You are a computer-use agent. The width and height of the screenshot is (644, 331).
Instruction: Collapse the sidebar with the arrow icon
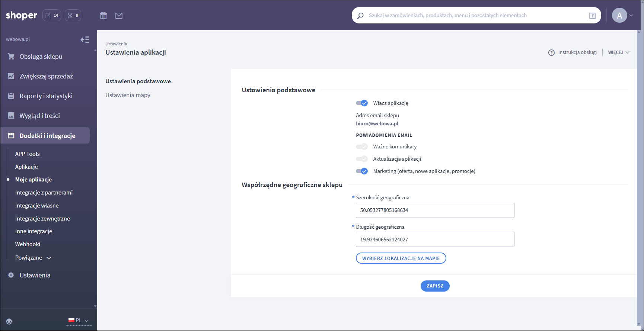tap(85, 39)
